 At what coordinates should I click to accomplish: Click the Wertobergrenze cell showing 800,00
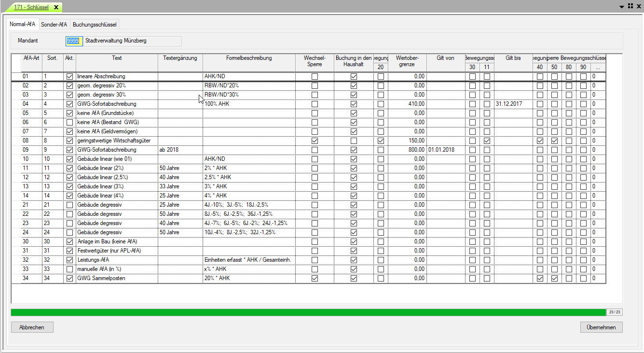(407, 150)
